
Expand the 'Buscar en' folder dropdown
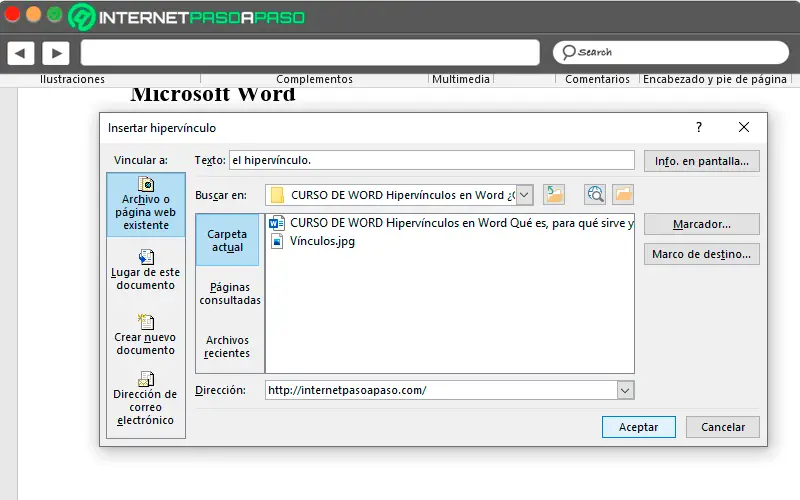click(x=524, y=195)
